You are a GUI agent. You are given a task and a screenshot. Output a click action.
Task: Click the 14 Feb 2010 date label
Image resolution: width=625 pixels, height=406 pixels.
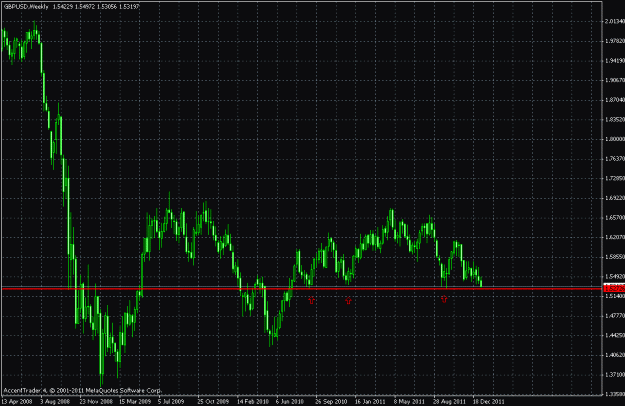[253, 401]
